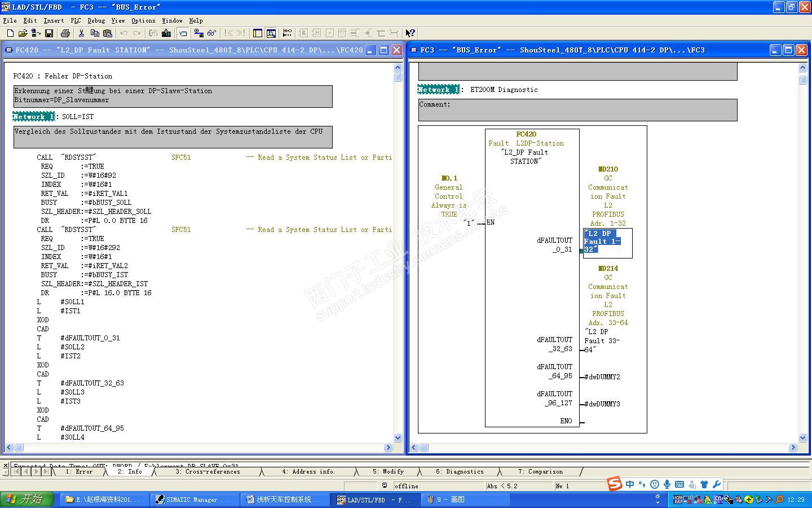Viewport: 812px width, 508px height.
Task: Switch to the 5: Modify tab
Action: coord(388,471)
